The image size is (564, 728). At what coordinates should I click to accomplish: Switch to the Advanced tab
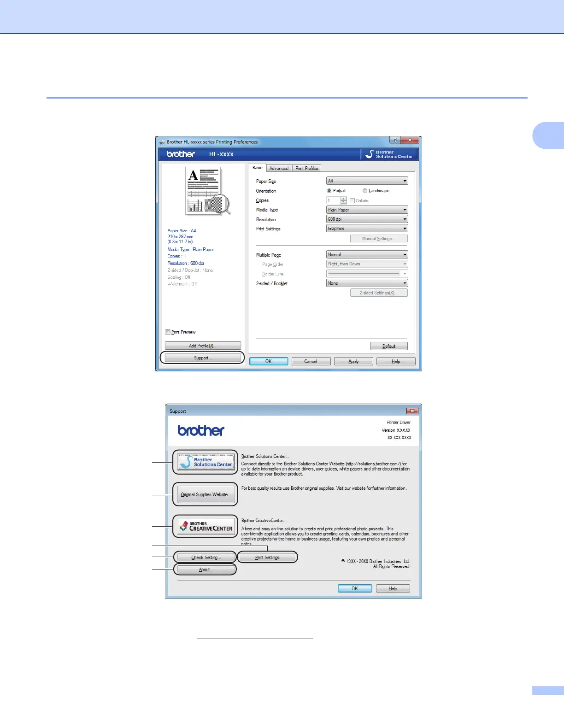279,169
